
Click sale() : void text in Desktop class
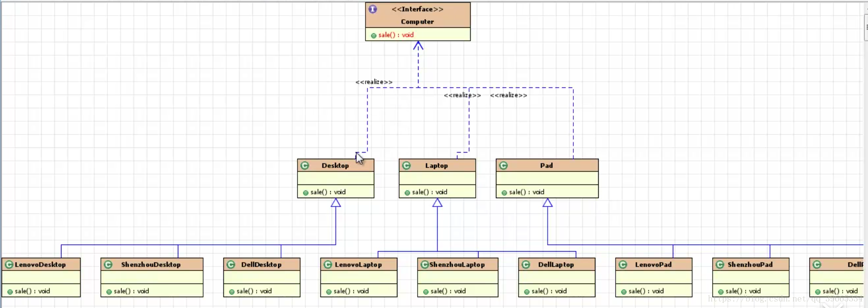[328, 192]
